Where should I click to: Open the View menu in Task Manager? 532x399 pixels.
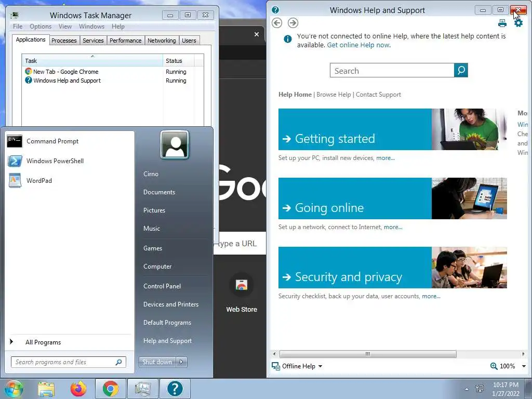65,26
